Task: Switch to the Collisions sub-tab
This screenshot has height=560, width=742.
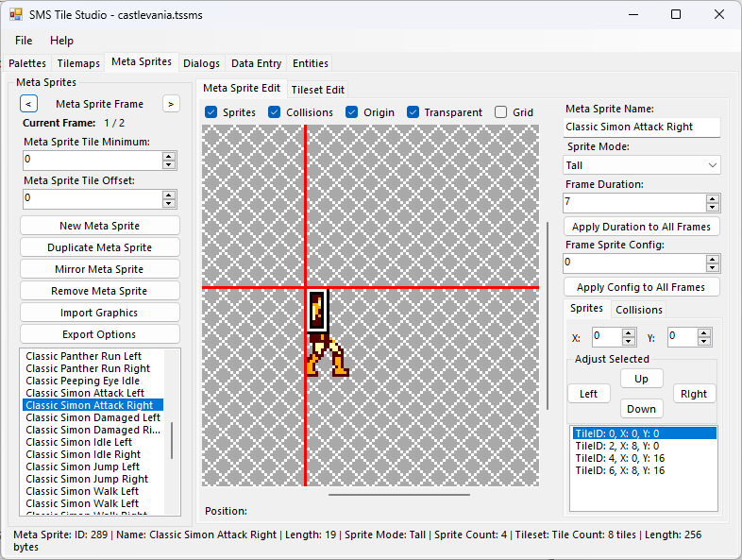Action: coord(639,310)
